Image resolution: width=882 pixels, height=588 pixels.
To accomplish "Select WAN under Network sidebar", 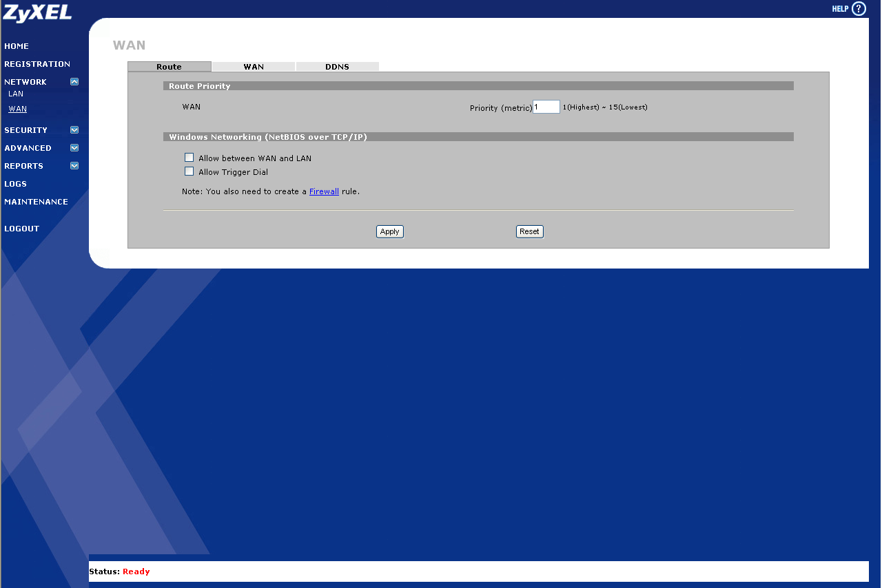I will click(18, 109).
